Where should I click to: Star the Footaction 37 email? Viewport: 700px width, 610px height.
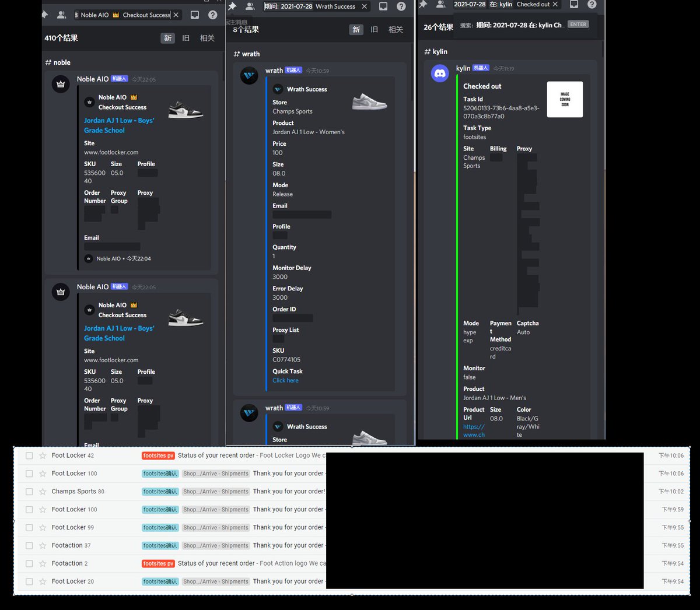(43, 546)
